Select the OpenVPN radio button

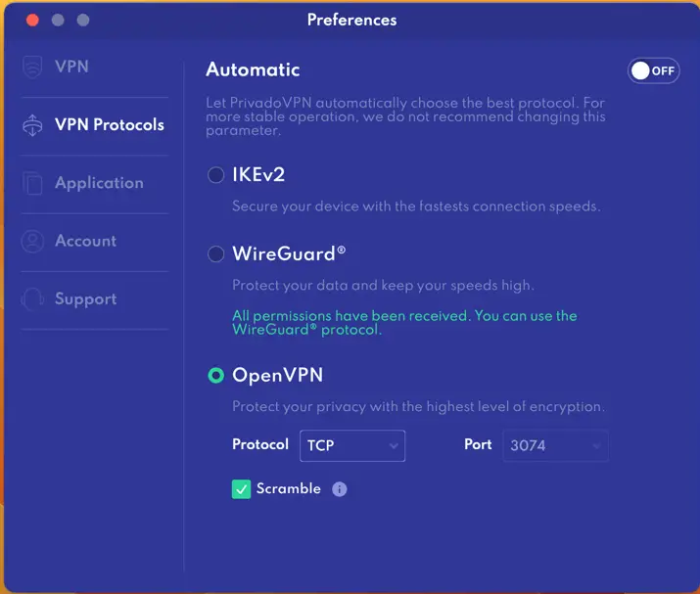(x=215, y=376)
